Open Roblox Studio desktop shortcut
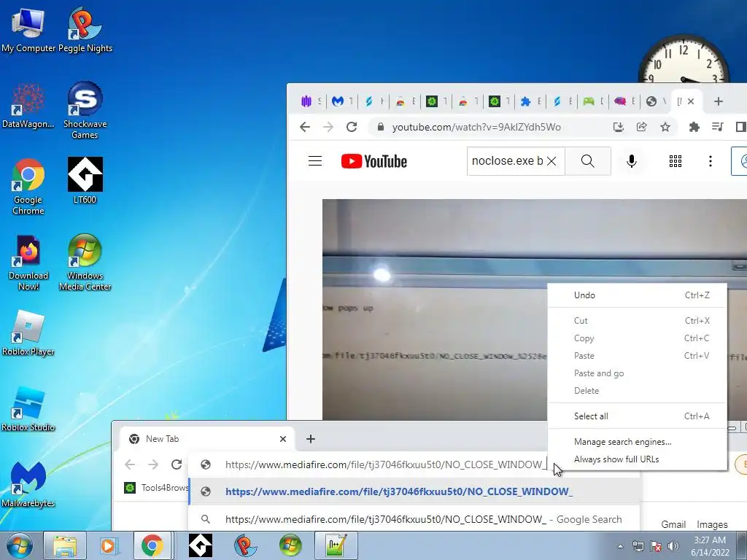This screenshot has width=747, height=560. [28, 410]
